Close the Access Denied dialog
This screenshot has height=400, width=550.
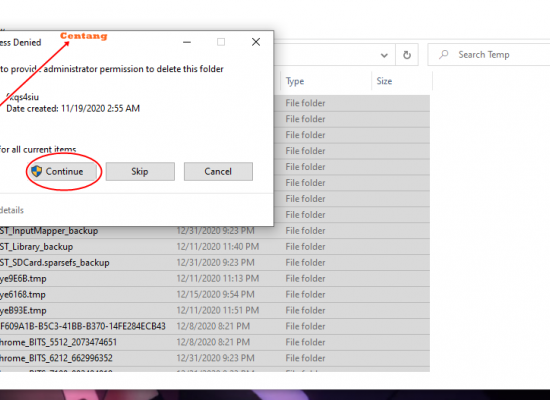click(256, 42)
